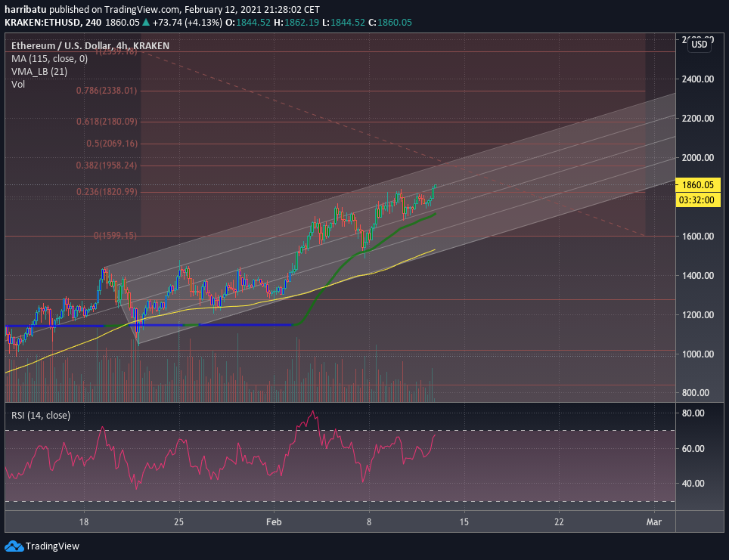The image size is (729, 560).
Task: Select the MA (115, close, 0) indicator label
Action: pyautogui.click(x=49, y=58)
